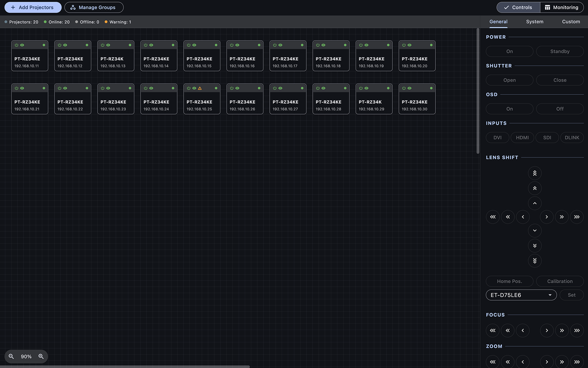Screen dimensions: 588x368
Task: Click canvas horizontal scrollbar
Action: [x=125, y=367]
